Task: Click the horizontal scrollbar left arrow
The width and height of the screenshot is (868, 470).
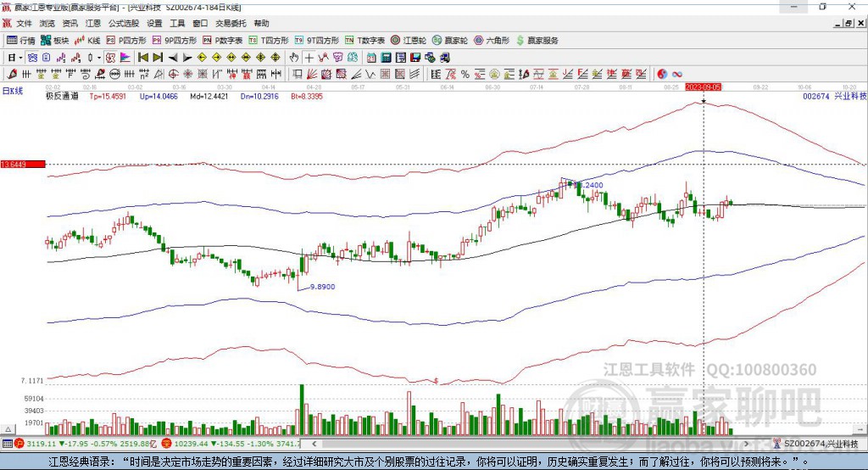Action: 314,444
